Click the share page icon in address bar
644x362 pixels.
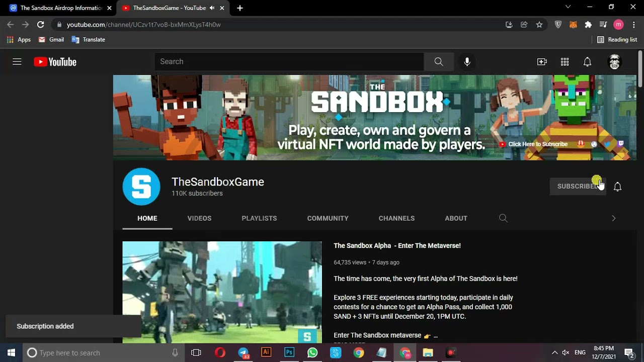pos(524,25)
